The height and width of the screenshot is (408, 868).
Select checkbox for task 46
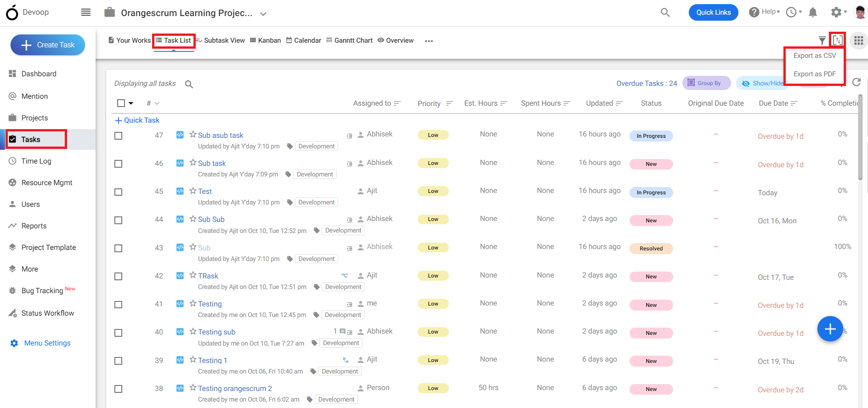(x=118, y=164)
